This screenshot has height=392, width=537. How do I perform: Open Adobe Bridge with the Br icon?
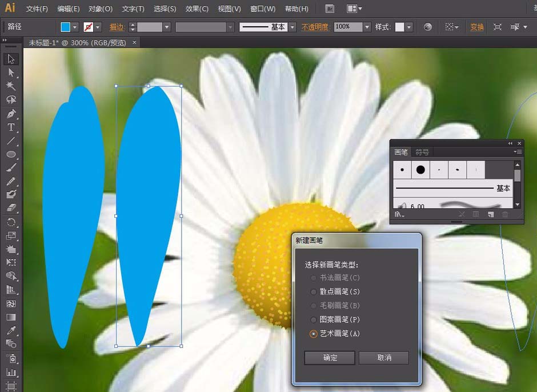tap(330, 9)
